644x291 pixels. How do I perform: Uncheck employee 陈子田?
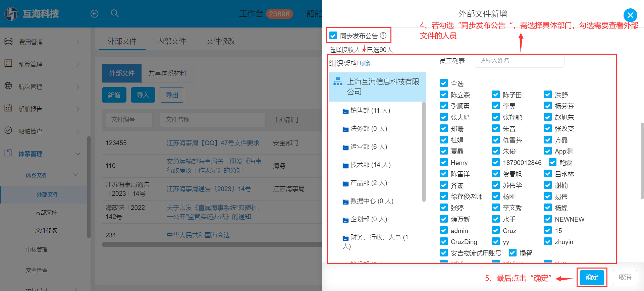(496, 95)
